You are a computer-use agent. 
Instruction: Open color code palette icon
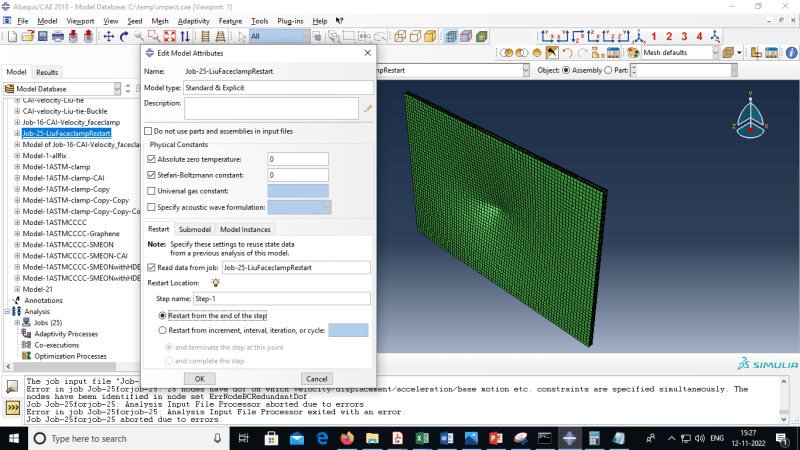633,53
